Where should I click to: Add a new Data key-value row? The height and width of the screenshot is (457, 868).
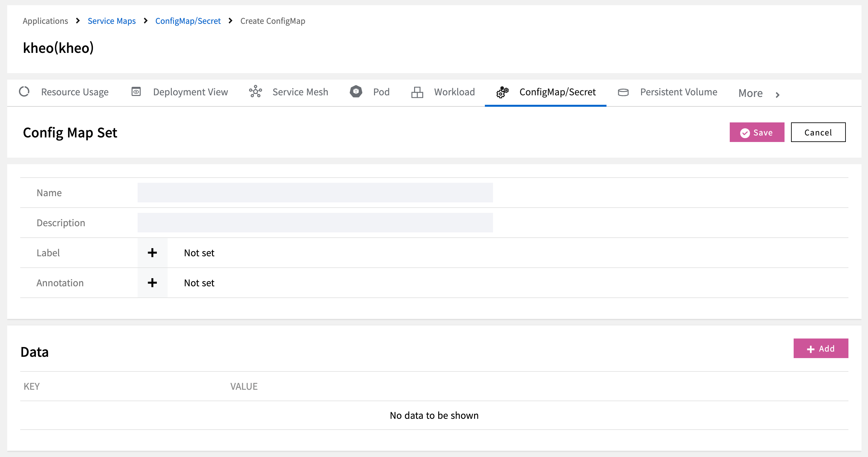820,348
